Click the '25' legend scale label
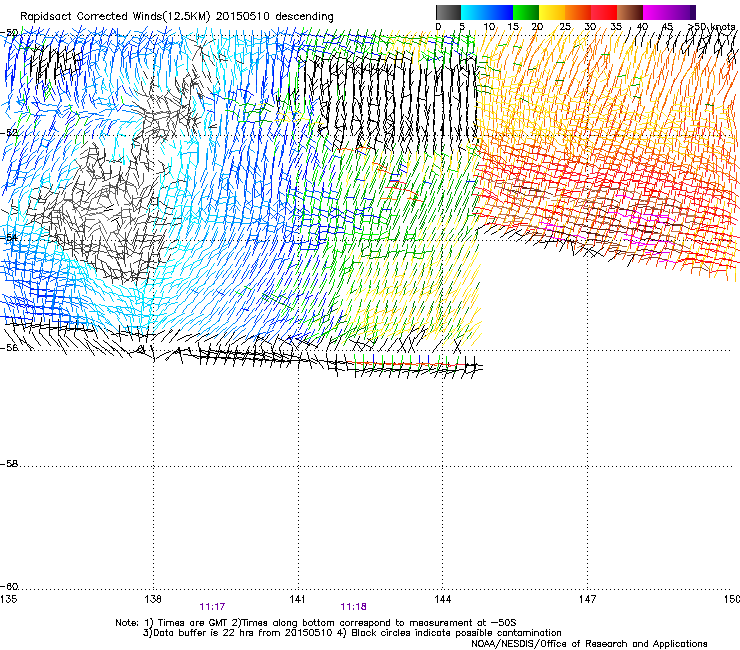Viewport: 740px width, 650px height. (x=565, y=27)
